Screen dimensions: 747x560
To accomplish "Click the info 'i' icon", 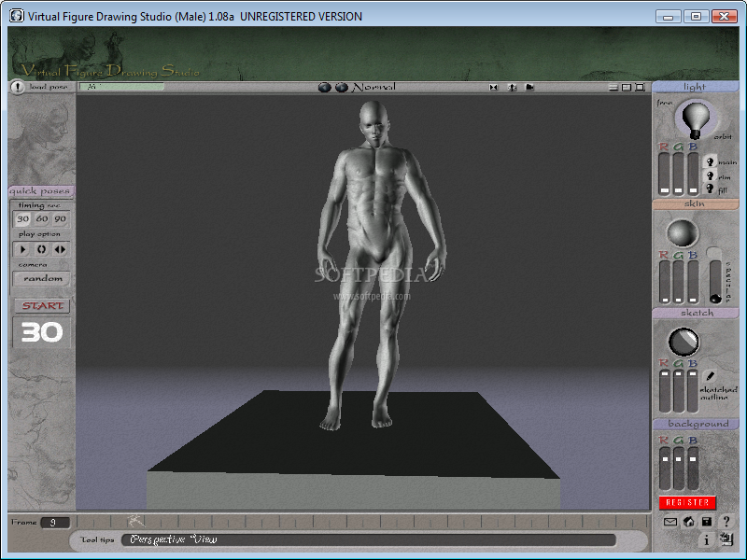I will coord(707,539).
